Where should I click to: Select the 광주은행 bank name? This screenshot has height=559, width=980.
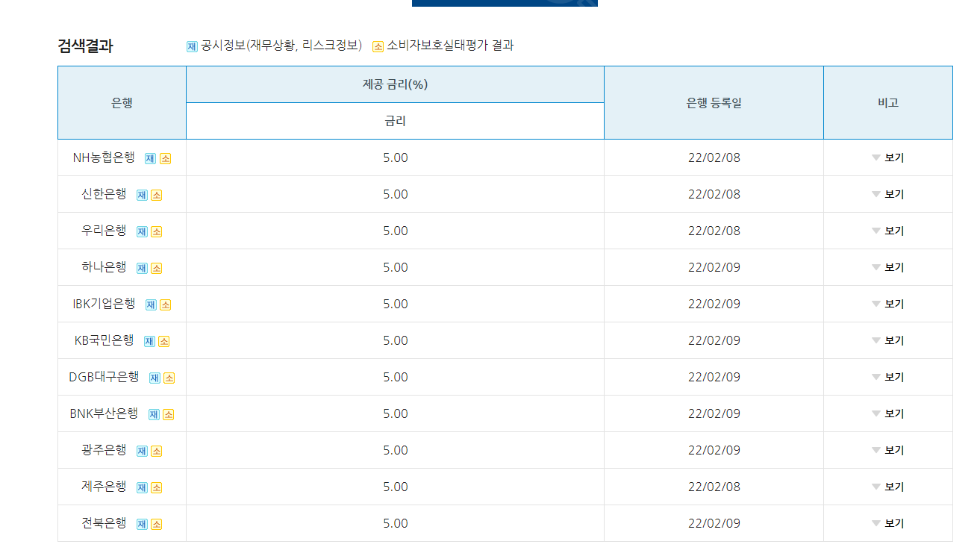(104, 450)
